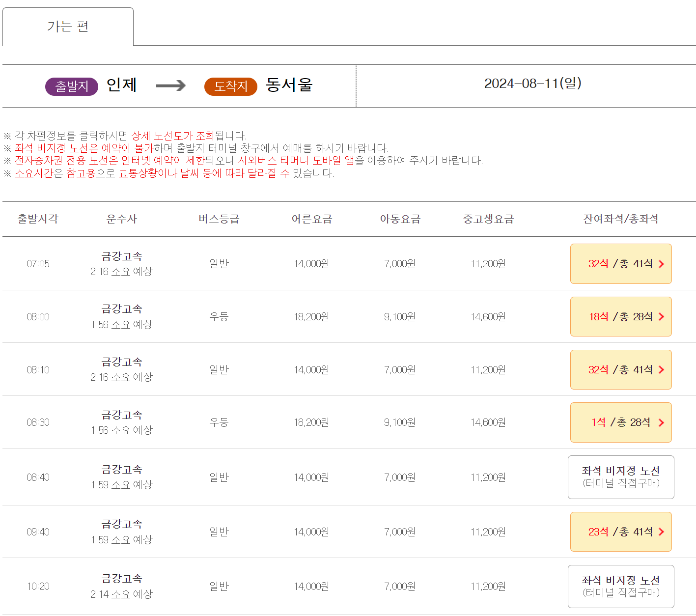
Task: Open seat selection for 09:40 bus
Action: click(x=621, y=532)
